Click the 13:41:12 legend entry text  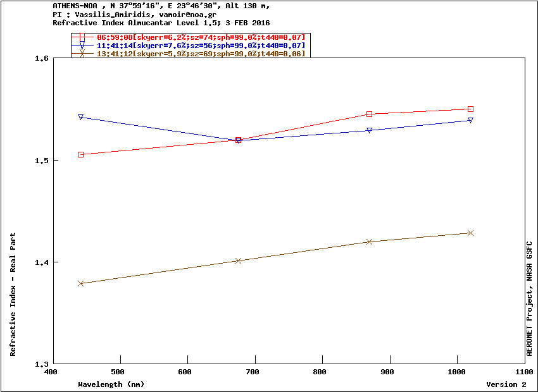[201, 54]
